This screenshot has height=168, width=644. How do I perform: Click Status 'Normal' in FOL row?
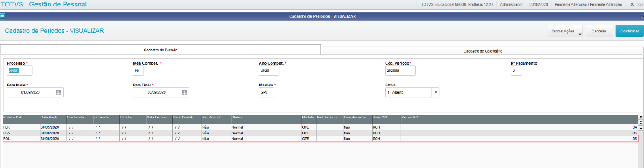(266, 139)
